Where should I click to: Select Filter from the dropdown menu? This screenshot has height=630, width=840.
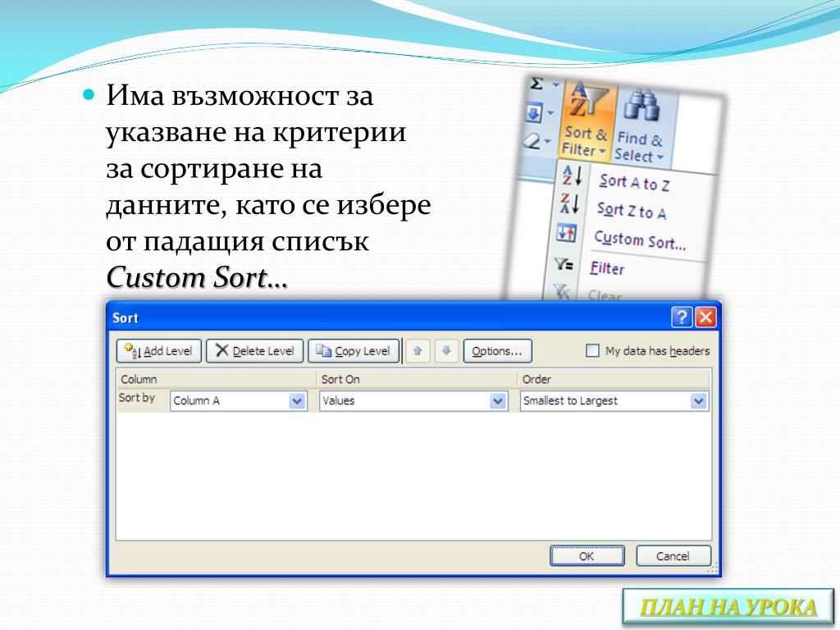[x=607, y=268]
